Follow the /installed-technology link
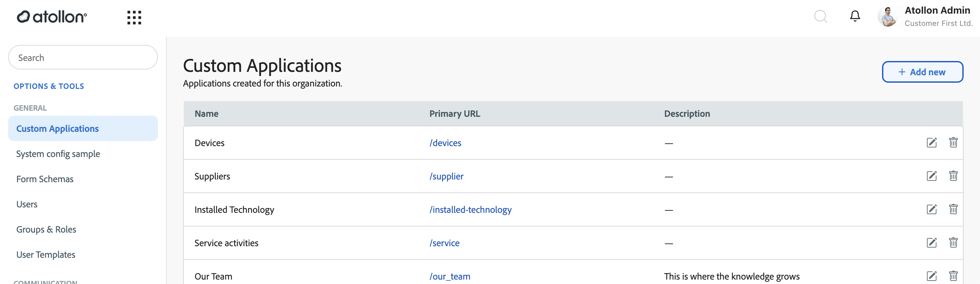Viewport: 980px width, 284px height. pos(470,210)
